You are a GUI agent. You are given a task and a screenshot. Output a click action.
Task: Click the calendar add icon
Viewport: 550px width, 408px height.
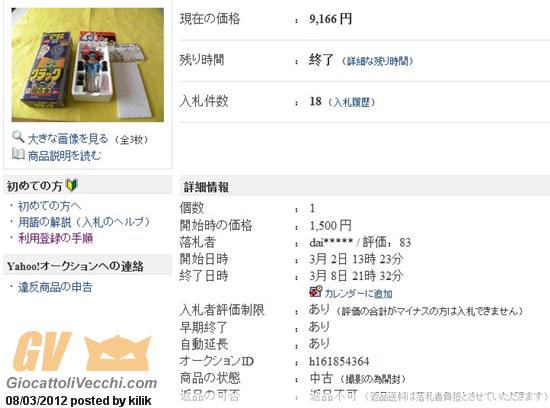pos(315,292)
